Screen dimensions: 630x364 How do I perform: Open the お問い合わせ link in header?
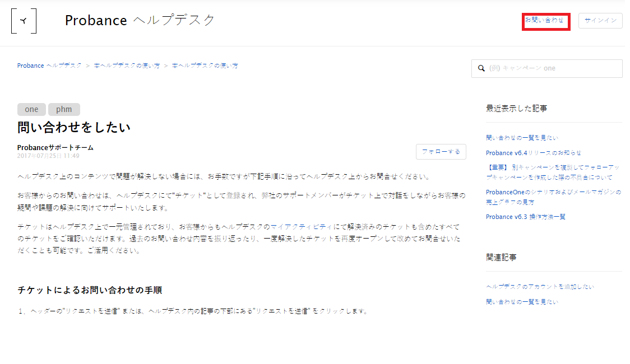(544, 20)
